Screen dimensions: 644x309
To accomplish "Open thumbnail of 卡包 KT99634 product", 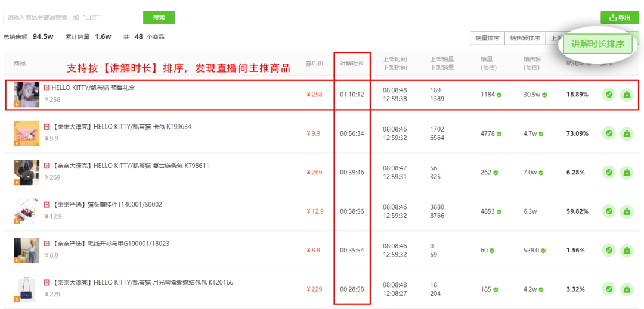I will [x=27, y=133].
